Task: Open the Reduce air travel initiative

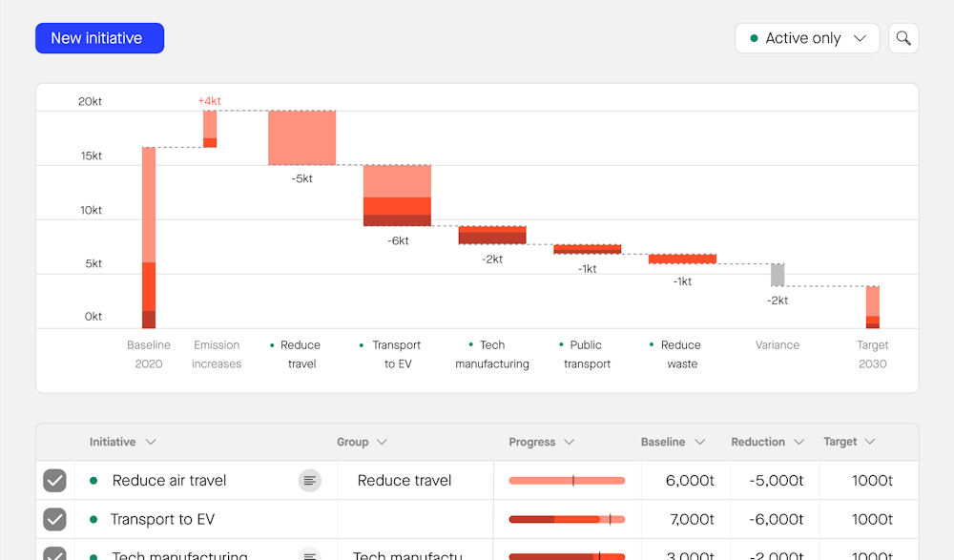Action: click(x=169, y=481)
